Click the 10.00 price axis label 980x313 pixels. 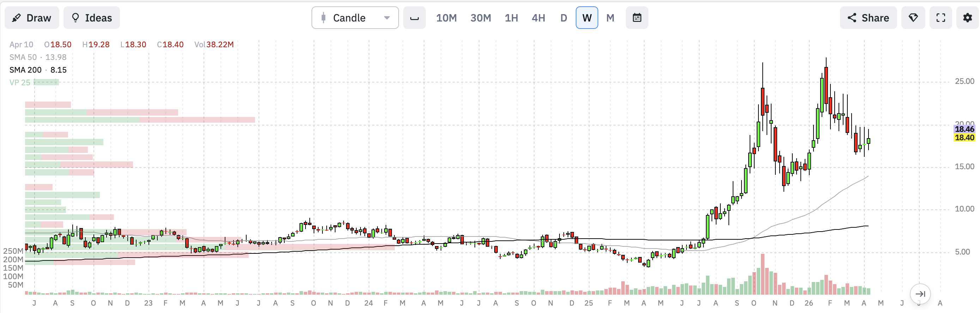[964, 209]
